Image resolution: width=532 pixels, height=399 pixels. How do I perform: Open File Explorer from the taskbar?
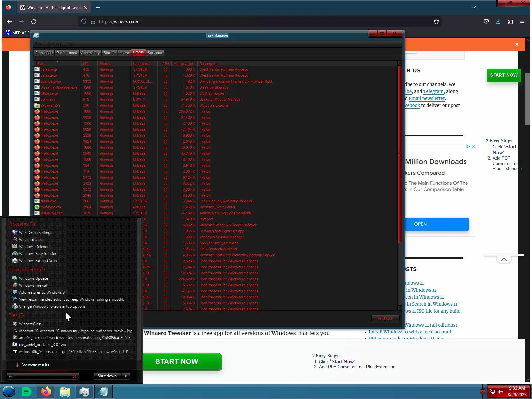click(x=65, y=392)
